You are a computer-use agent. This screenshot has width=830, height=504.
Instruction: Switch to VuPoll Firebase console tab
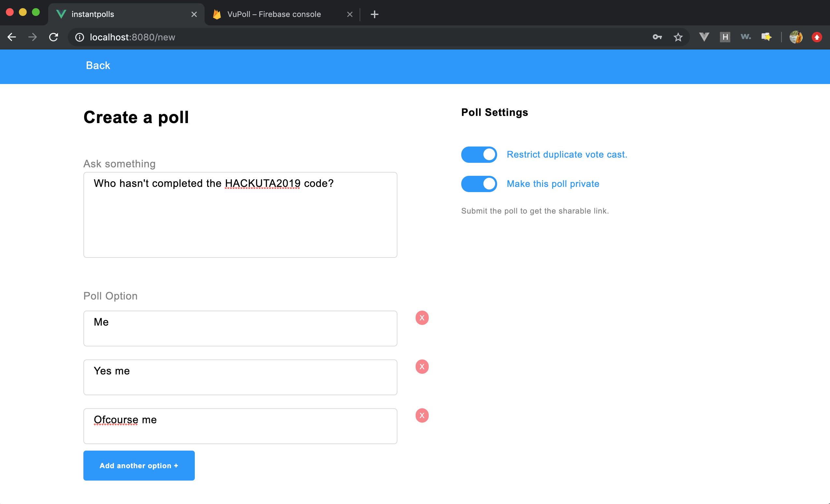[x=274, y=14]
